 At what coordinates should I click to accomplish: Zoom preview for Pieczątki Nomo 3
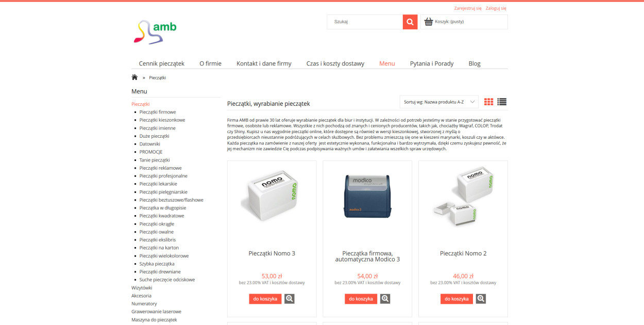pyautogui.click(x=290, y=299)
